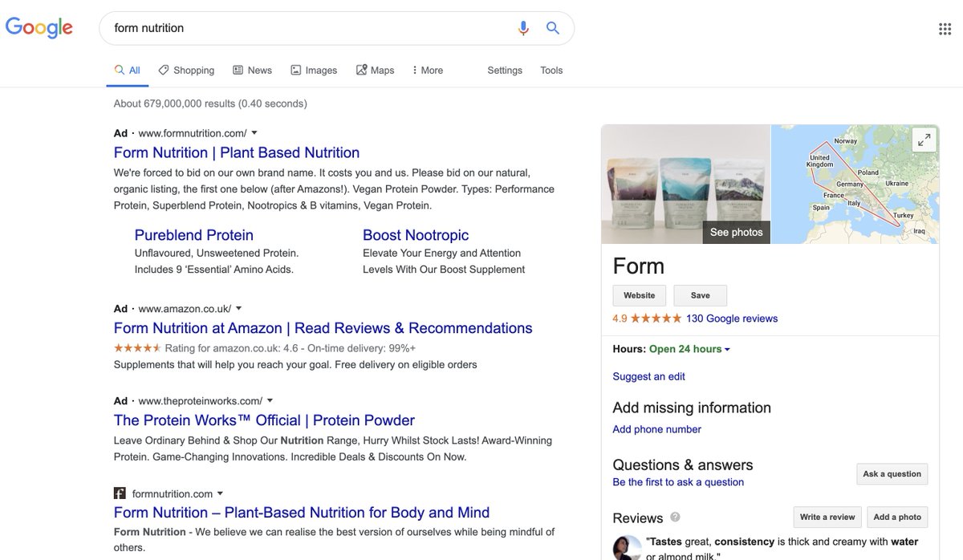Image resolution: width=963 pixels, height=560 pixels.
Task: Click the blue search magnifier icon
Action: (x=553, y=28)
